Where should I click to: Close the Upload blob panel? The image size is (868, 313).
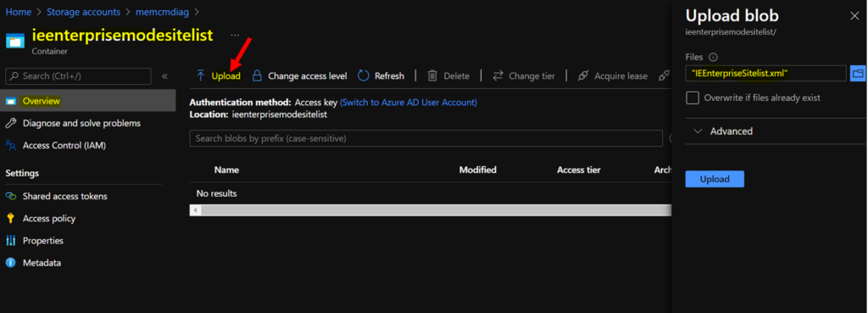click(x=854, y=16)
